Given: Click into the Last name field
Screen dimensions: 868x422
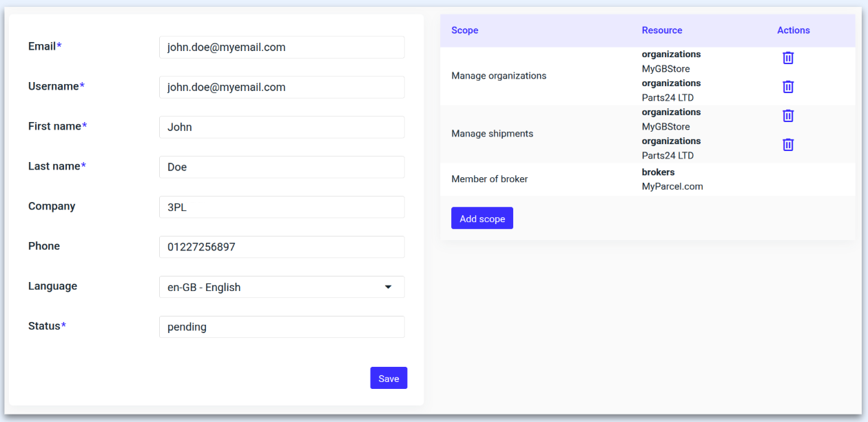Looking at the screenshot, I should click(x=282, y=167).
